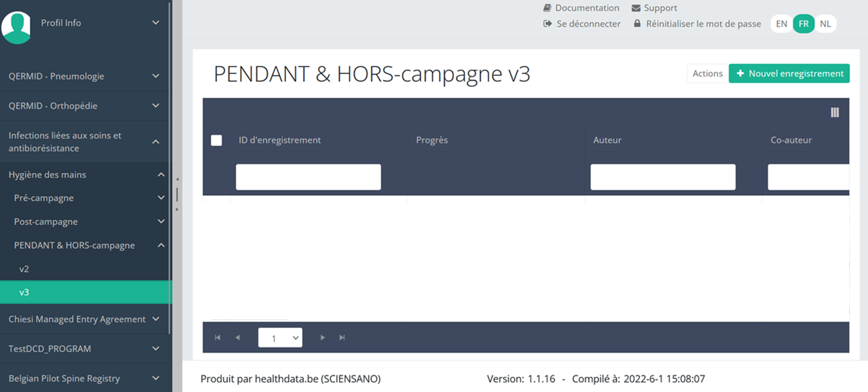Click the ID d'enregistrement filter field
This screenshot has width=868, height=392.
pos(308,177)
